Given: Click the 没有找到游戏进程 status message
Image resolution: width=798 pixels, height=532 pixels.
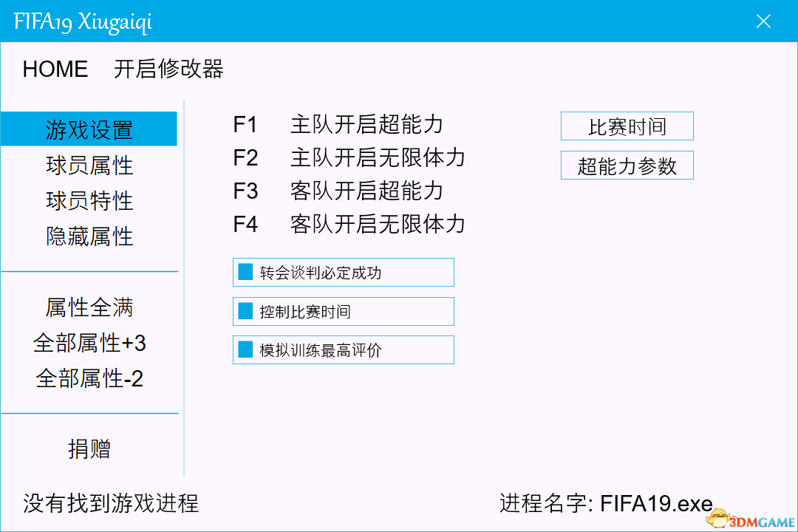Looking at the screenshot, I should click(101, 502).
